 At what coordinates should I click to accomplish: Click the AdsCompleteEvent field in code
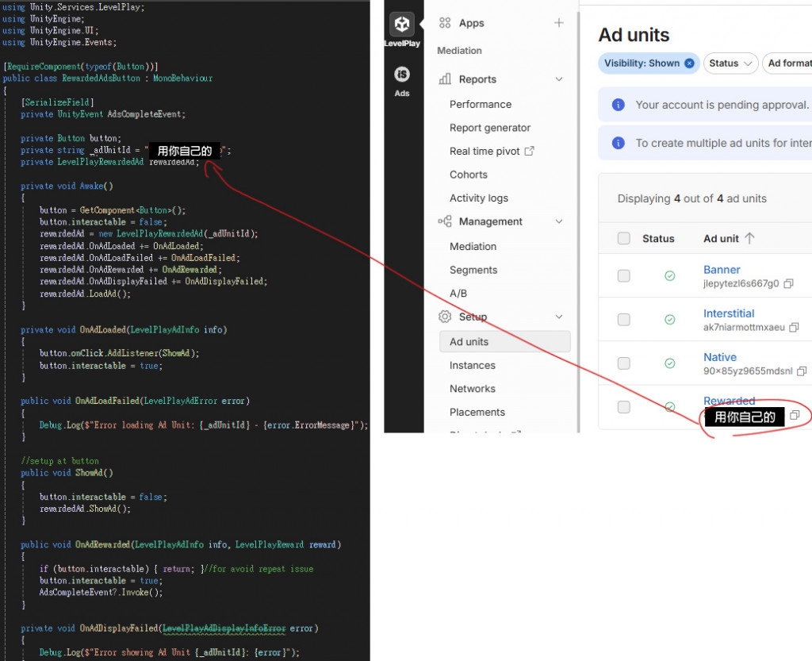coord(145,114)
